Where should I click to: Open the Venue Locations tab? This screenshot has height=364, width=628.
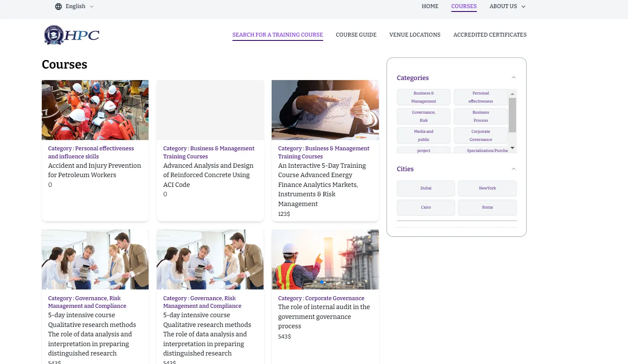415,35
